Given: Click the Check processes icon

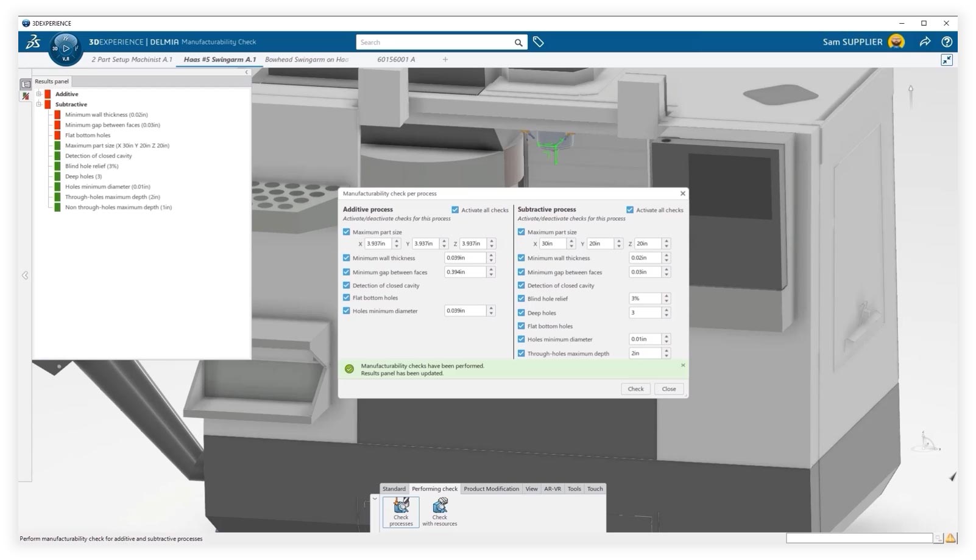Looking at the screenshot, I should pos(401,512).
